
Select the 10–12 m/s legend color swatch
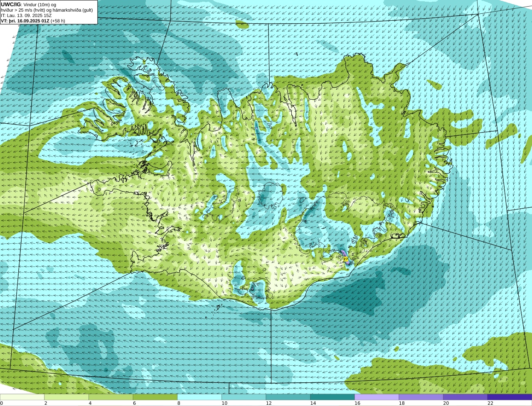point(244,397)
